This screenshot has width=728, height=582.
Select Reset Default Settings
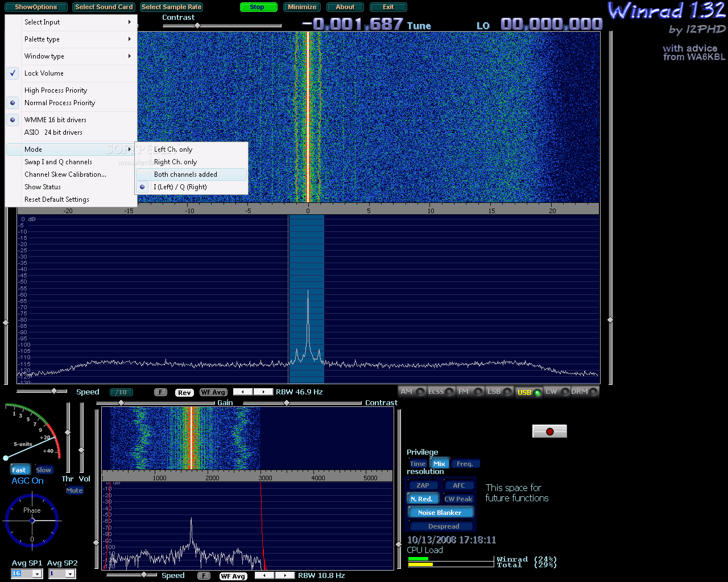(71, 199)
